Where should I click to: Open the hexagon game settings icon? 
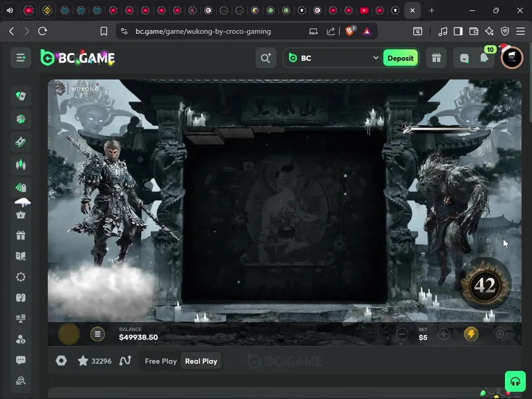61,361
